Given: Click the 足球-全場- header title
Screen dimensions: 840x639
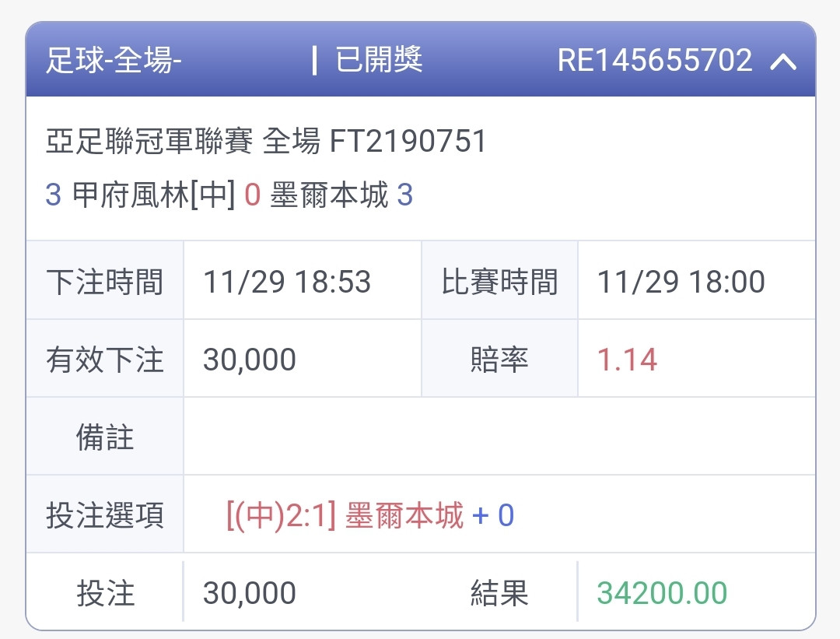Looking at the screenshot, I should 114,61.
